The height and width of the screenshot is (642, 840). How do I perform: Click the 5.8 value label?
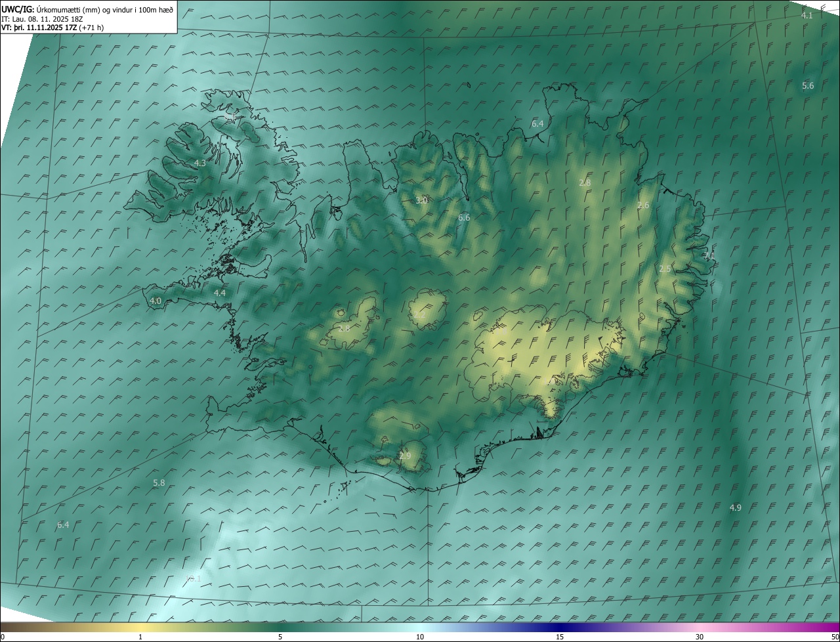[x=159, y=482]
